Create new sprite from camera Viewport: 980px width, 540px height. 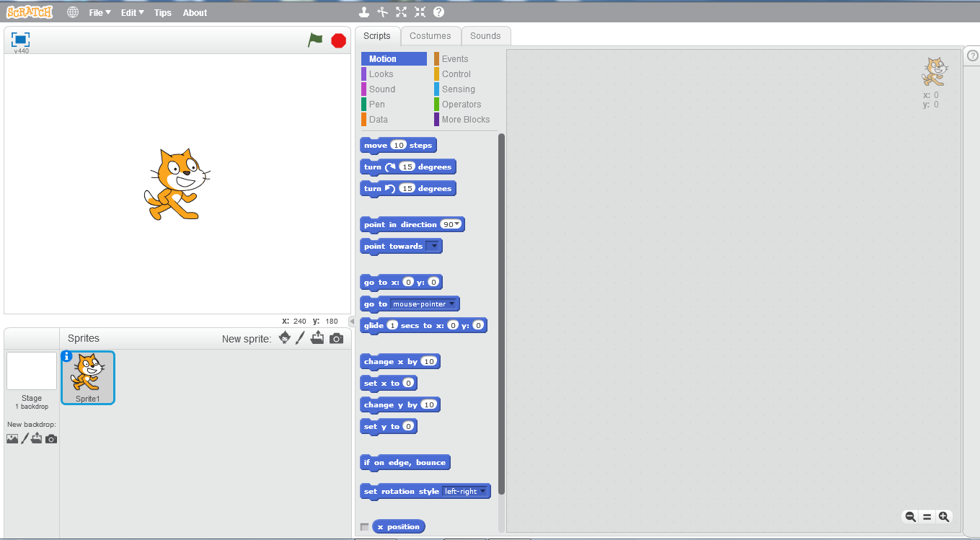click(336, 338)
